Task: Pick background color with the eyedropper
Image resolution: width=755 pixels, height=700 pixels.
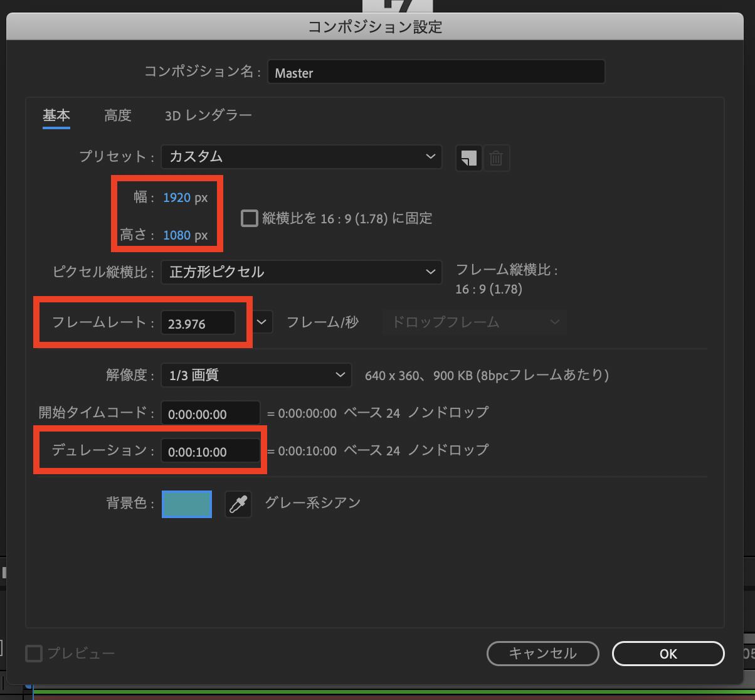Action: click(238, 504)
